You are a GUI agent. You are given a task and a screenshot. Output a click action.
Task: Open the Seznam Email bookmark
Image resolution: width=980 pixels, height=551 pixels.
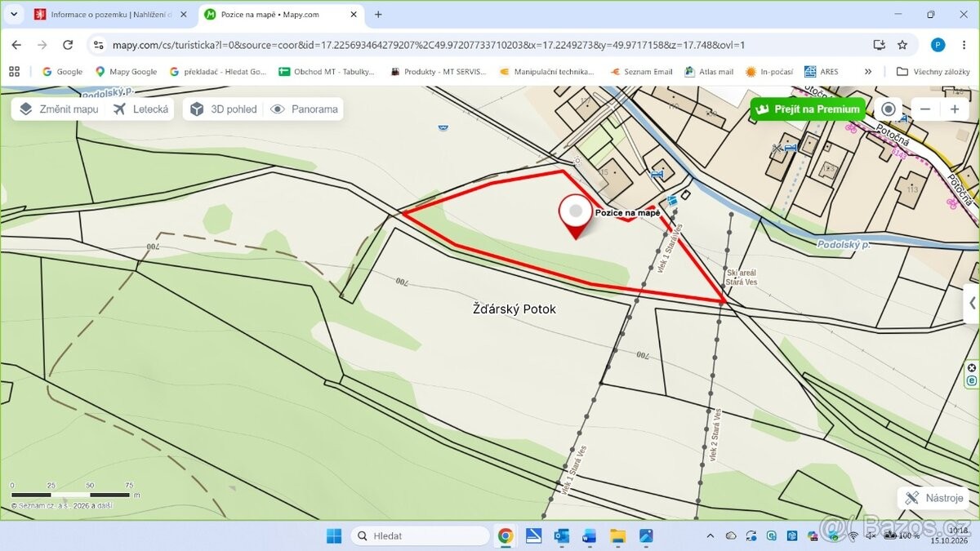641,71
